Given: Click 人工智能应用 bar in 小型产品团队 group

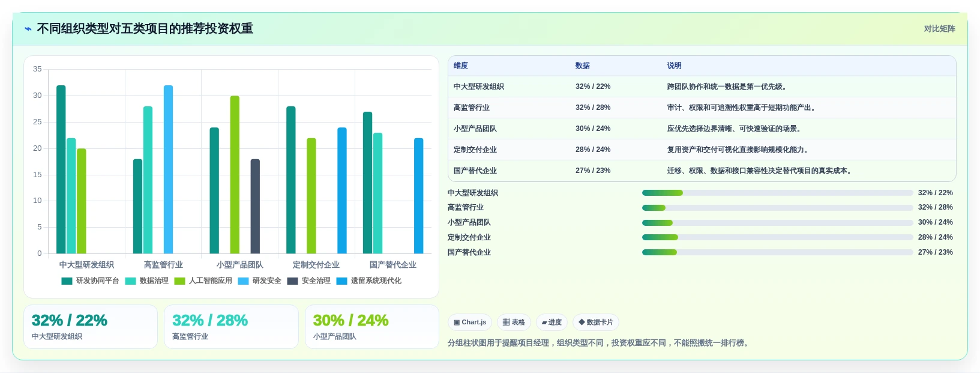Looking at the screenshot, I should (235, 175).
